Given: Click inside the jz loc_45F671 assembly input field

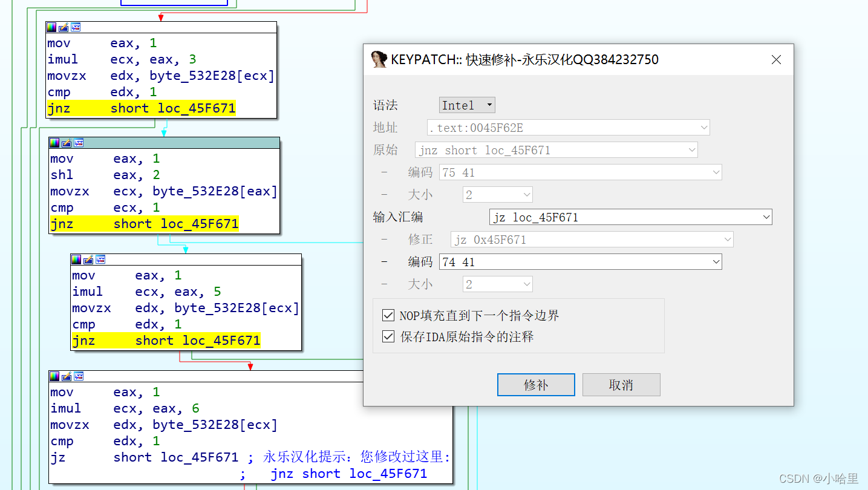Looking at the screenshot, I should (575, 217).
